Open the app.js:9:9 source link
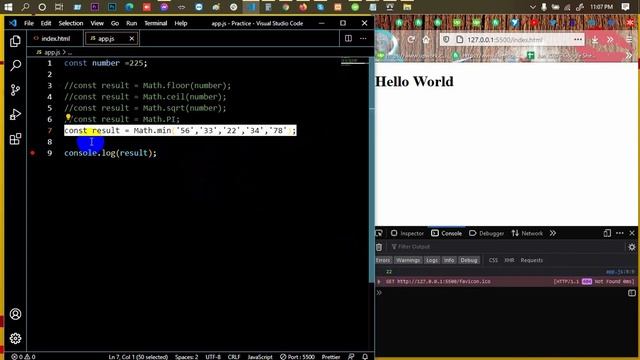The width and height of the screenshot is (640, 360). (x=620, y=271)
